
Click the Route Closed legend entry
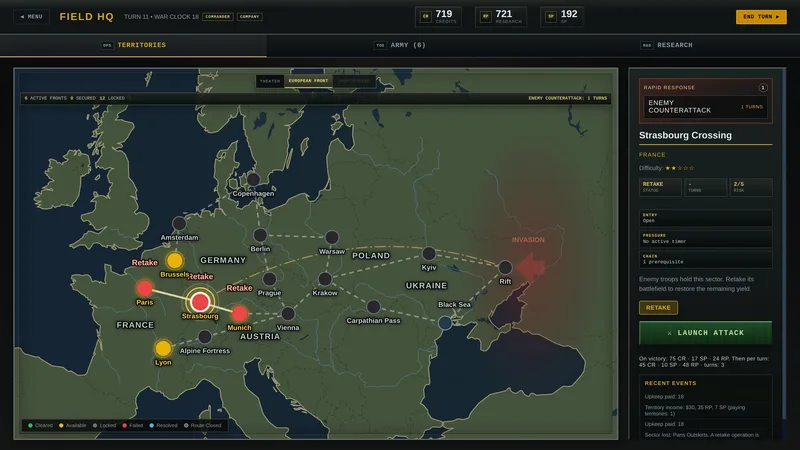point(203,426)
